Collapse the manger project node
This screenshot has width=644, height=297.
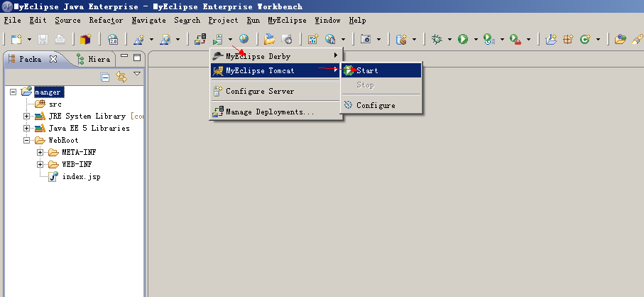coord(13,92)
